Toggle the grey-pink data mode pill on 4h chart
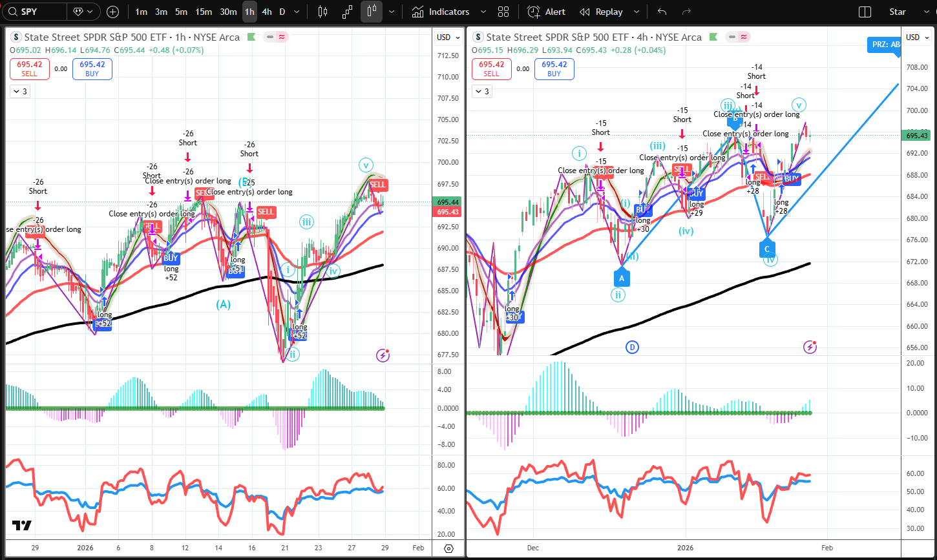The height and width of the screenshot is (560, 937). (x=738, y=37)
